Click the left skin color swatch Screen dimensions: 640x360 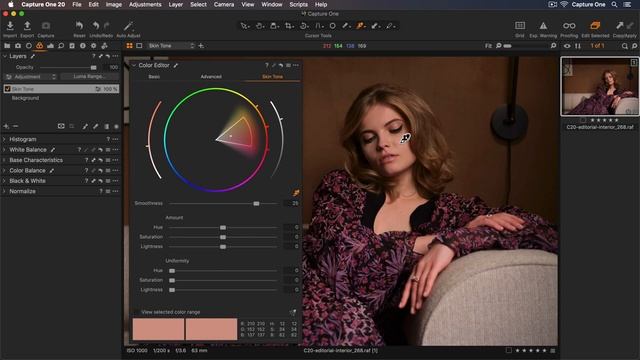click(158, 329)
